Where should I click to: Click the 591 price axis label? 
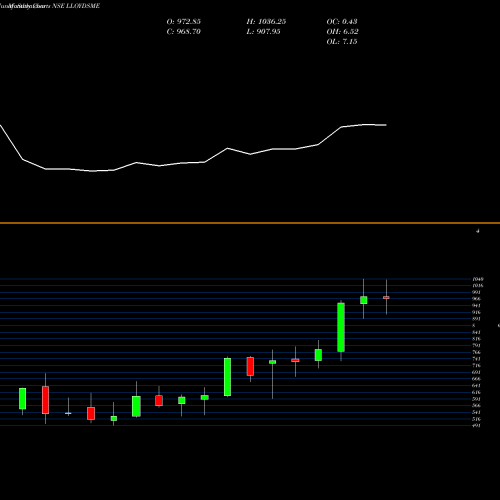point(476,399)
